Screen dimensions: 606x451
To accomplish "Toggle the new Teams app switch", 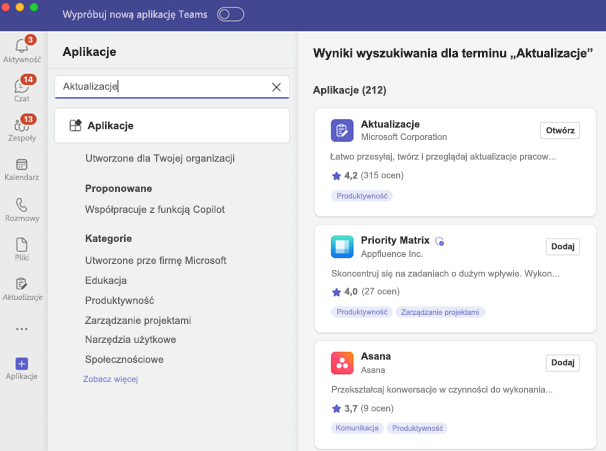I will pos(230,15).
